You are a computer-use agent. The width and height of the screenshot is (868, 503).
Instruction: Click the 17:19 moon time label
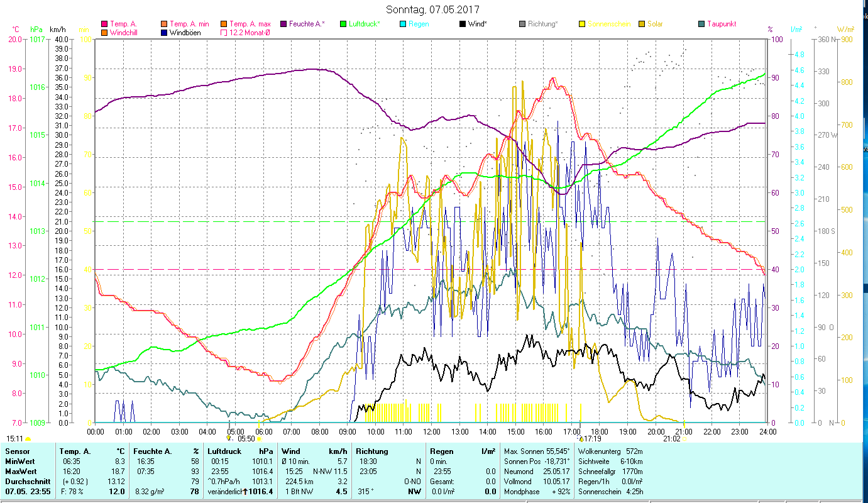tap(593, 439)
